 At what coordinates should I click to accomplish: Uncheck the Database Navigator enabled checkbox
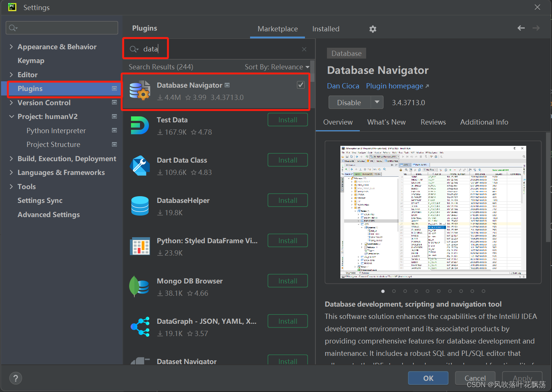300,85
